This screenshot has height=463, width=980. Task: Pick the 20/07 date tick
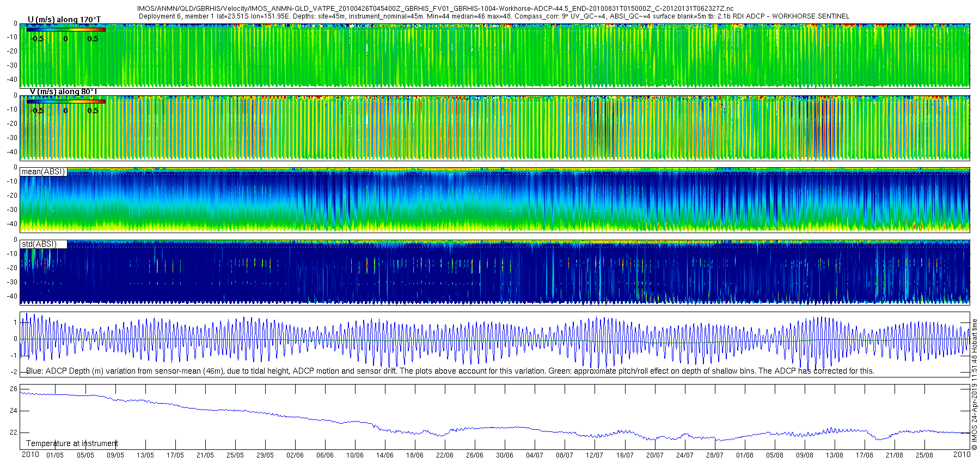pyautogui.click(x=654, y=455)
